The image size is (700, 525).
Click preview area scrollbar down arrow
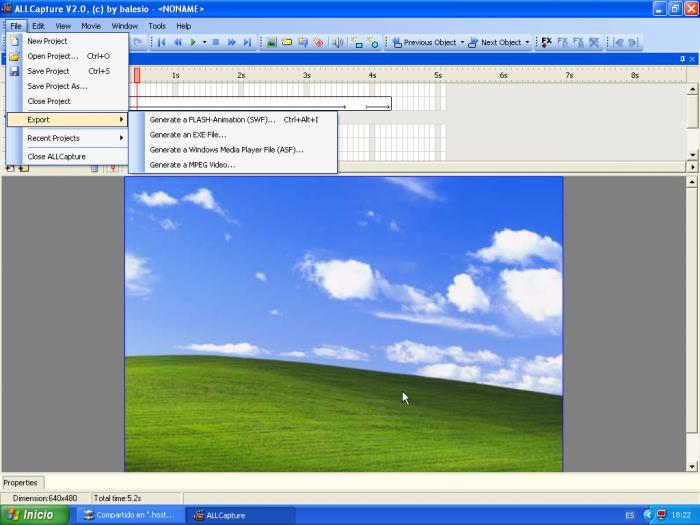coord(692,467)
